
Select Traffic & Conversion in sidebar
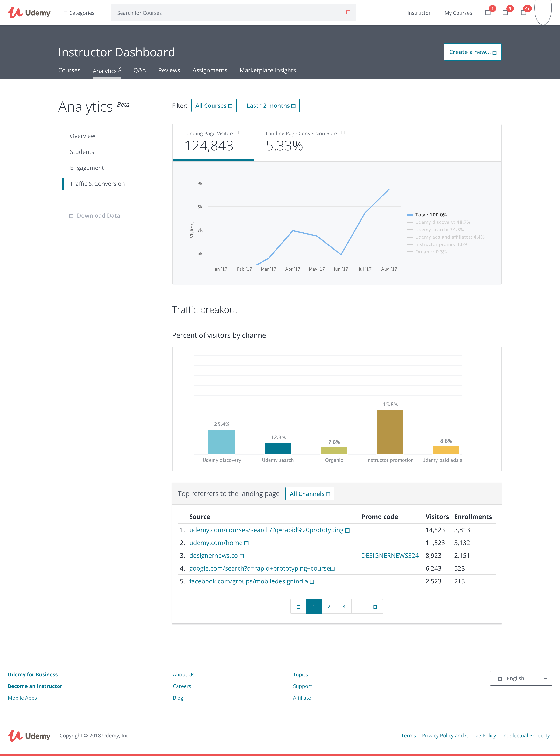[97, 184]
